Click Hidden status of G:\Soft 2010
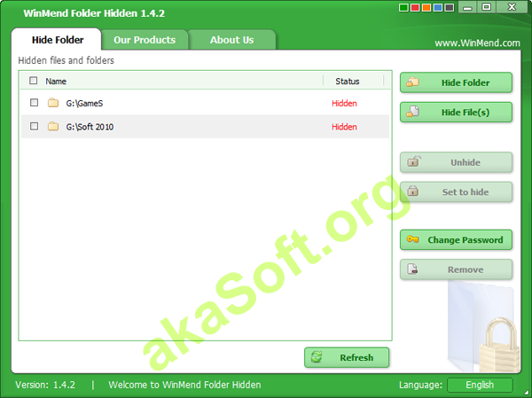532x398 pixels. (344, 127)
